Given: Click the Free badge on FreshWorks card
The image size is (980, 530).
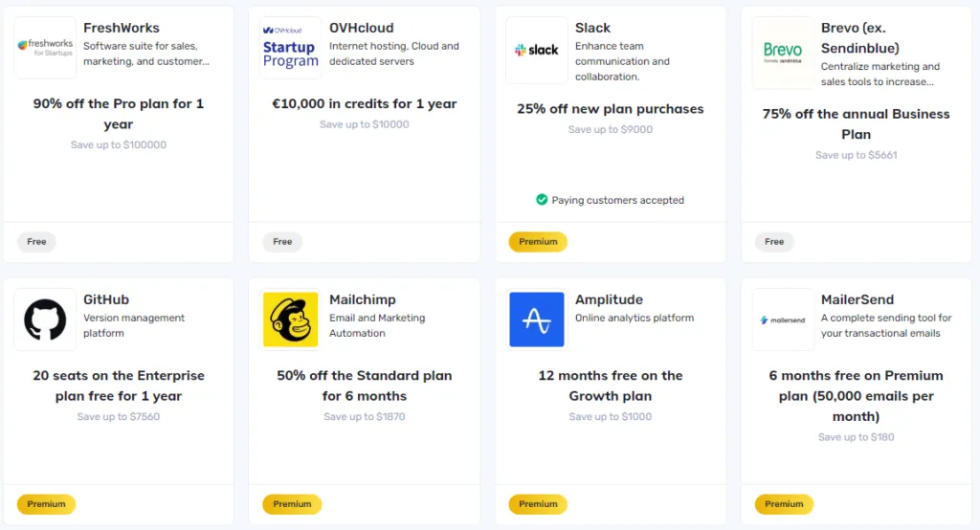Looking at the screenshot, I should (36, 242).
